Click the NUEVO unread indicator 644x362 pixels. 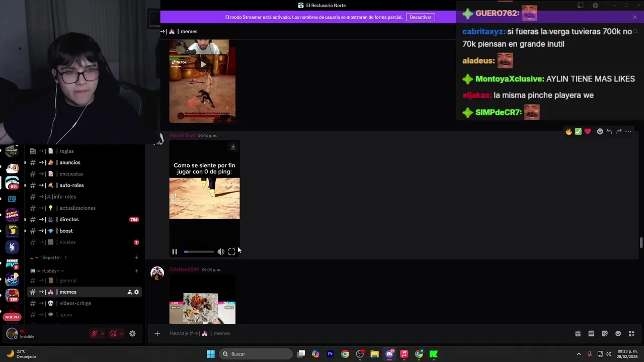point(12,317)
